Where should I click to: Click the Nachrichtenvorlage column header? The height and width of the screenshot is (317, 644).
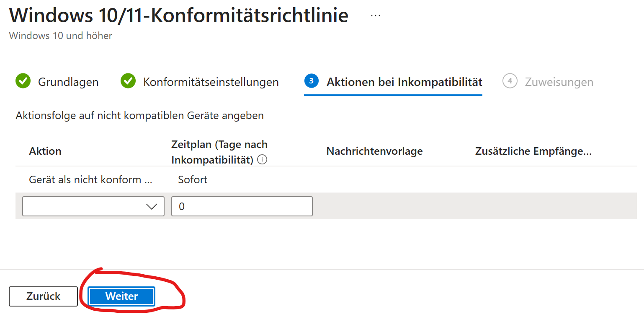point(374,151)
